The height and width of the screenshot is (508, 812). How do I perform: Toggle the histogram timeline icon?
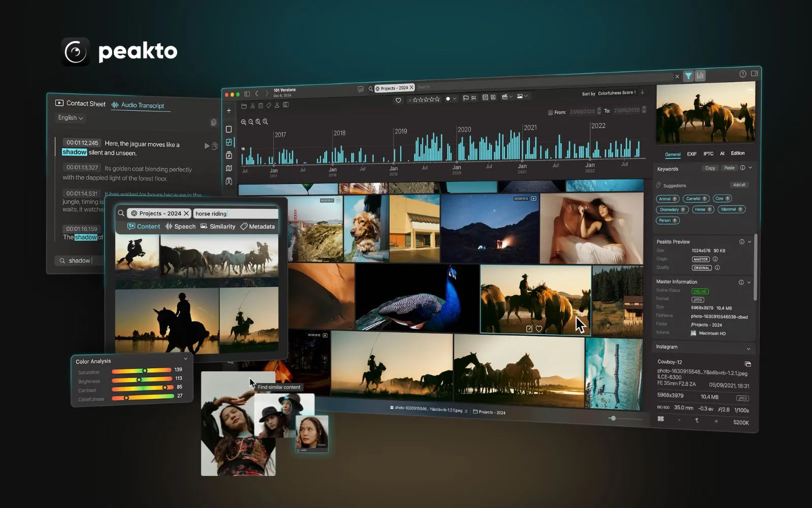click(x=700, y=76)
